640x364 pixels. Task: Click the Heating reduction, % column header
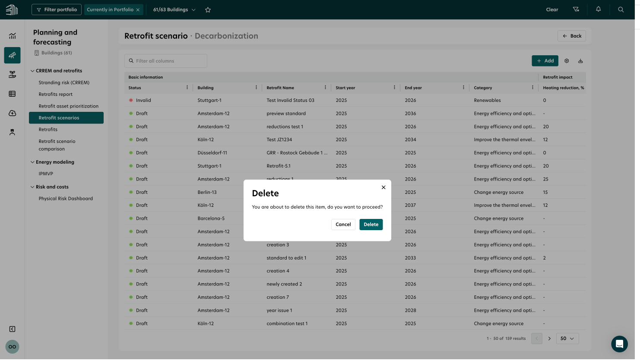564,88
